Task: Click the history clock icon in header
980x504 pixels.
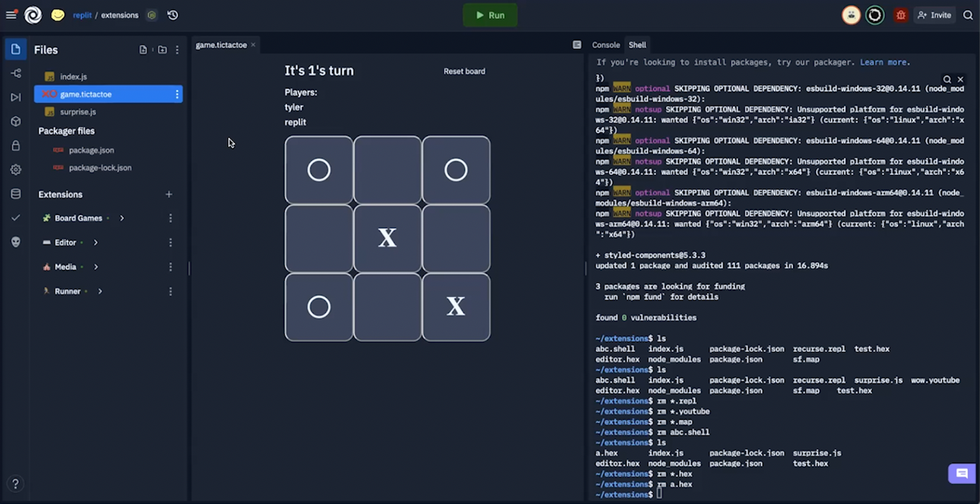Action: [173, 15]
